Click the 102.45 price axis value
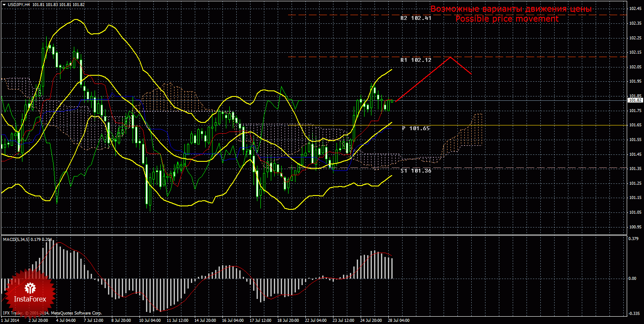644x324 pixels. (x=635, y=9)
